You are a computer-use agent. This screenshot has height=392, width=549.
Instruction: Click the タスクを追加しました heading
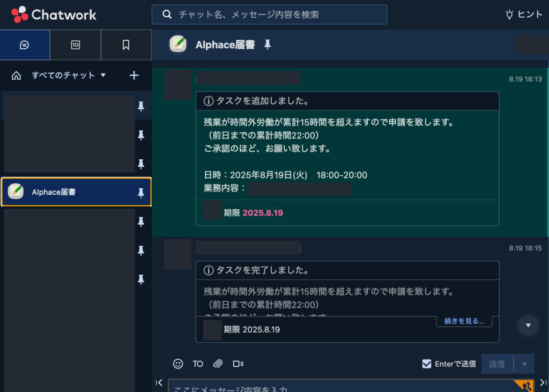(x=263, y=101)
